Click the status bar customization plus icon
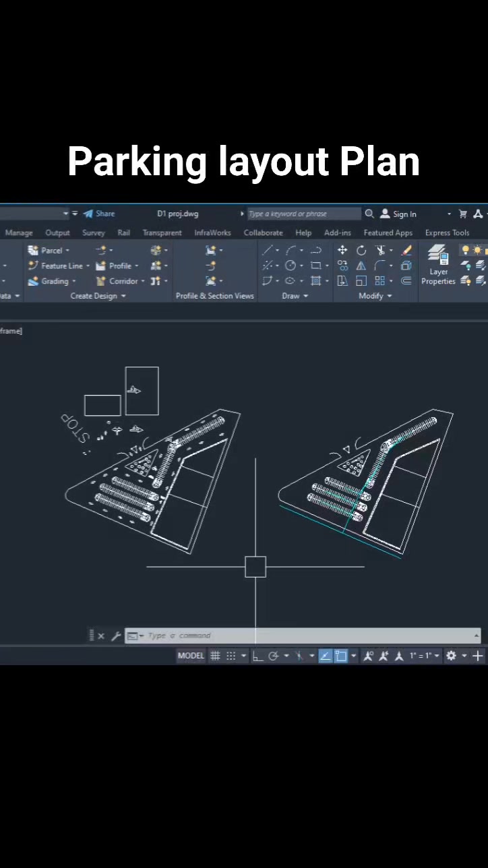The width and height of the screenshot is (488, 868). click(x=478, y=656)
